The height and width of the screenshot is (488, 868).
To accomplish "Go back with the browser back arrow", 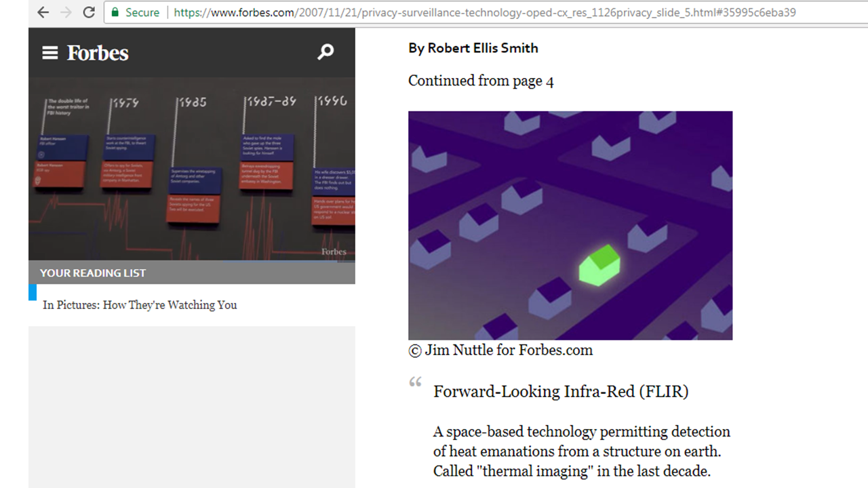I will coord(43,12).
